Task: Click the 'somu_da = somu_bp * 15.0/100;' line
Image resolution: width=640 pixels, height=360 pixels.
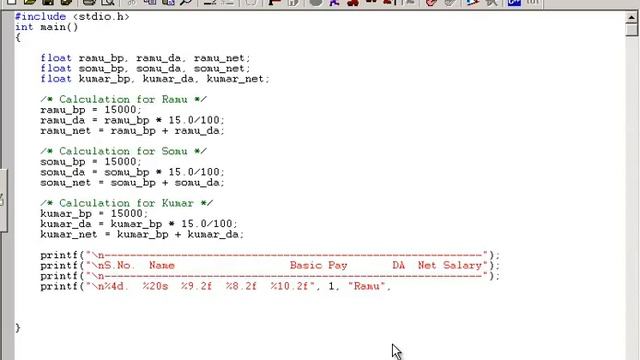Action: pyautogui.click(x=132, y=172)
